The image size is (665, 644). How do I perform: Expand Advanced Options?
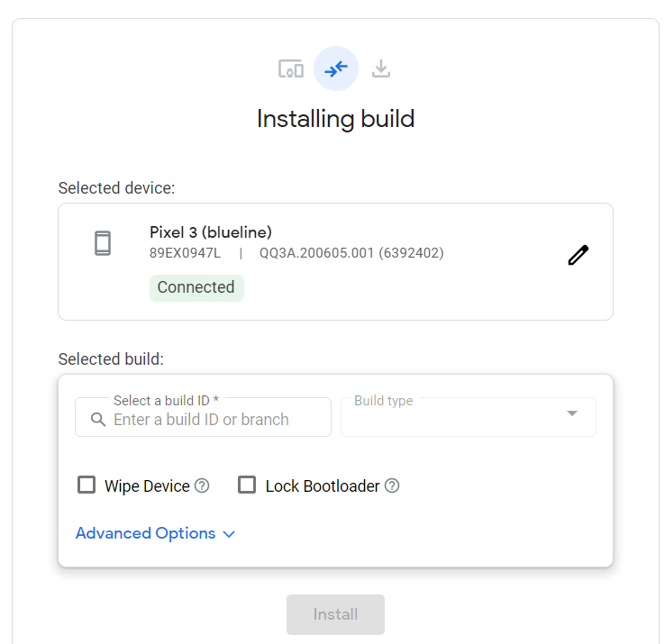tap(155, 533)
